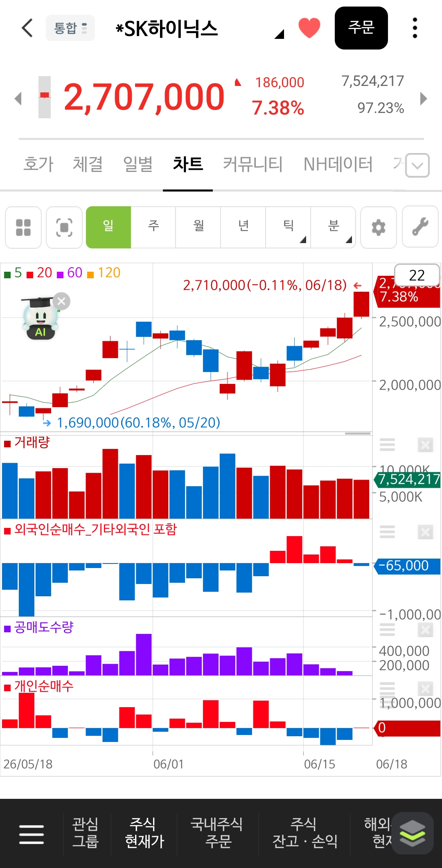Viewport: 442px width, 868px height.
Task: Close the 거래량 volume panel
Action: pyautogui.click(x=425, y=444)
